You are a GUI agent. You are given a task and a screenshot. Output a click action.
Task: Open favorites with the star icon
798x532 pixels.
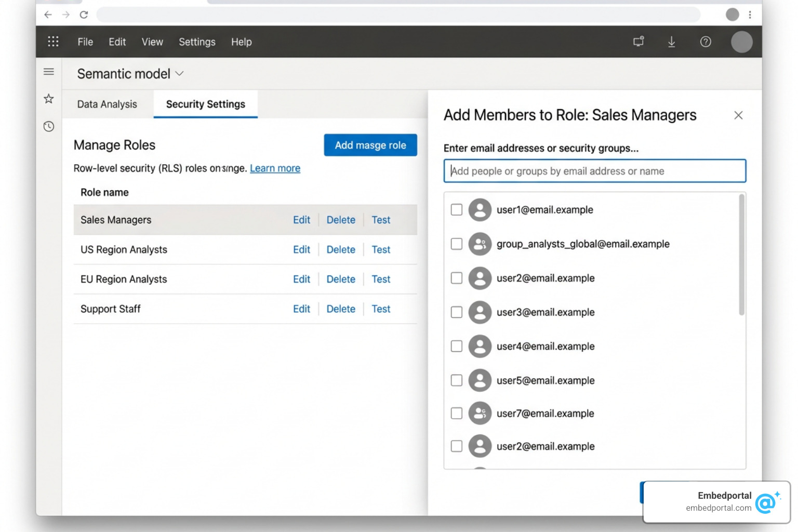(49, 99)
